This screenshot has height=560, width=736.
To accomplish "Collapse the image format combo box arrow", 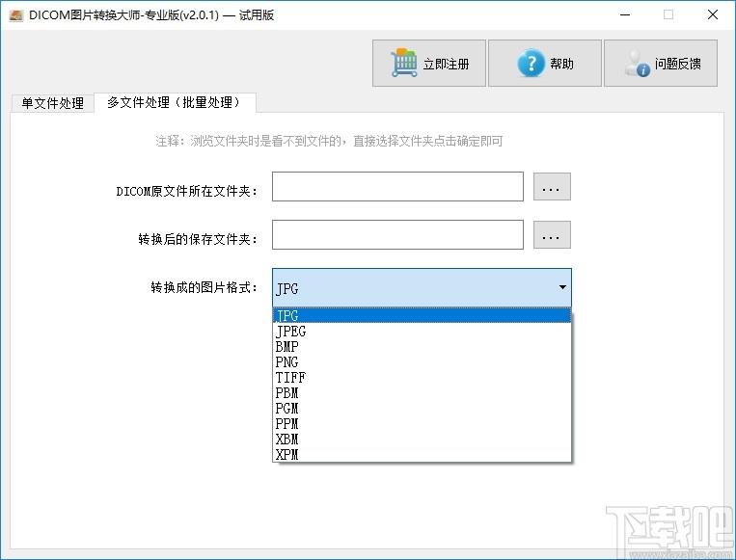I will [x=562, y=287].
